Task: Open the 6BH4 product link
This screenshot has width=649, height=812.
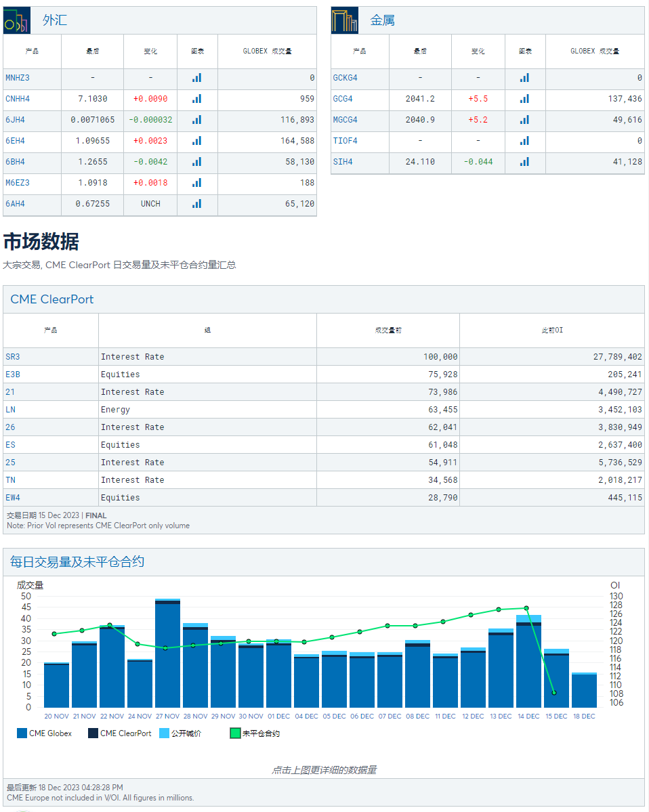Action: click(15, 162)
